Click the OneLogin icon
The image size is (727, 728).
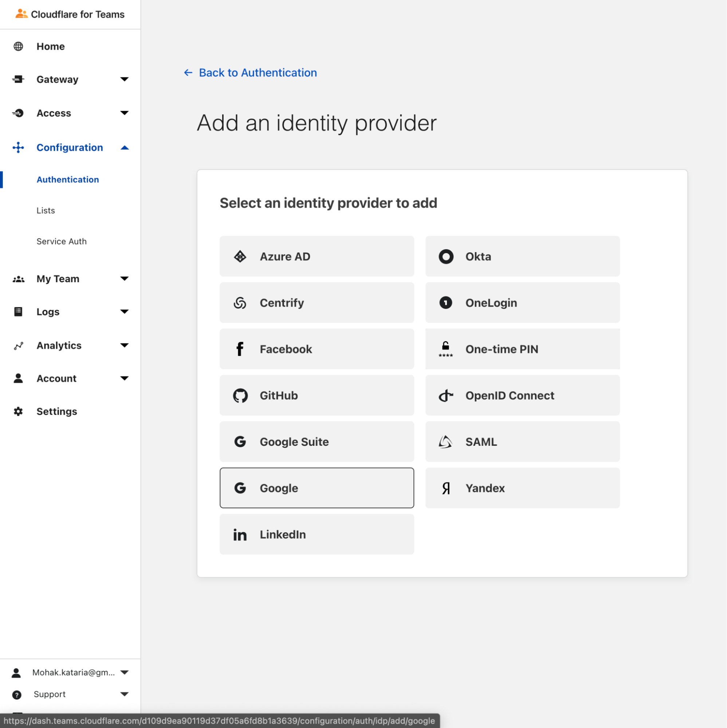(x=446, y=303)
